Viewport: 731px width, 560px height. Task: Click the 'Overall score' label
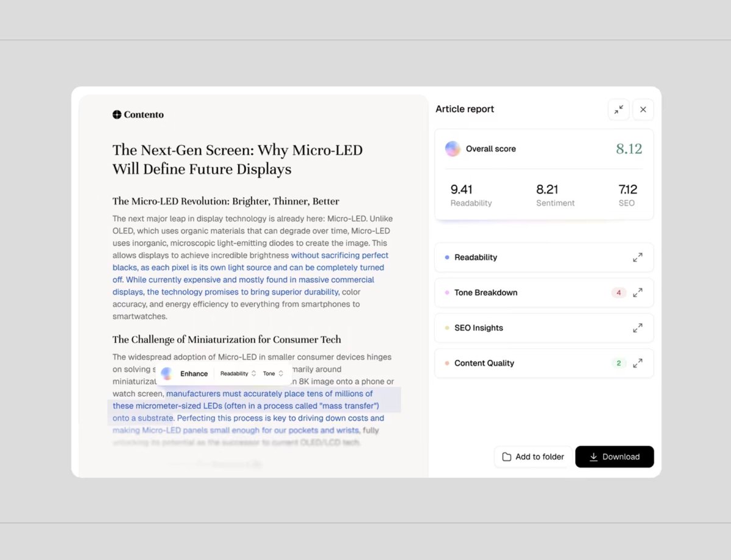(x=491, y=149)
